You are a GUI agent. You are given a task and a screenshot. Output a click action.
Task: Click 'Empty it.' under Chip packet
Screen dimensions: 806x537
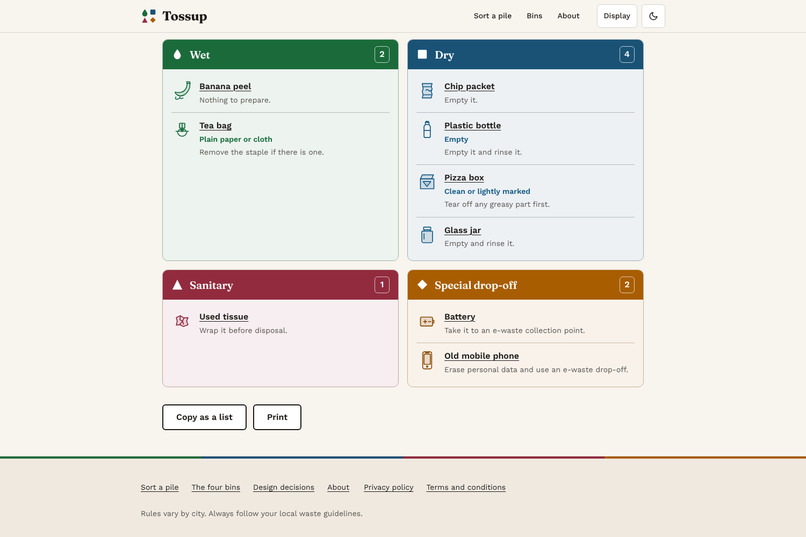461,100
